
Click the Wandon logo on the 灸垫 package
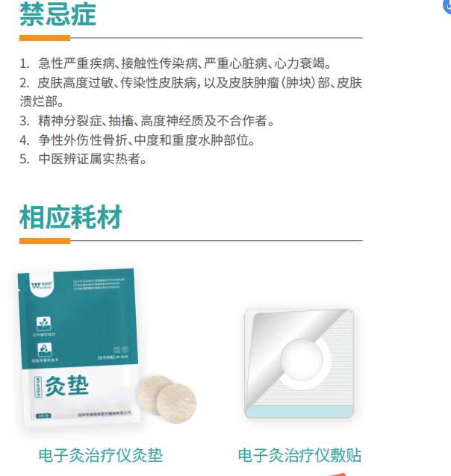(42, 285)
